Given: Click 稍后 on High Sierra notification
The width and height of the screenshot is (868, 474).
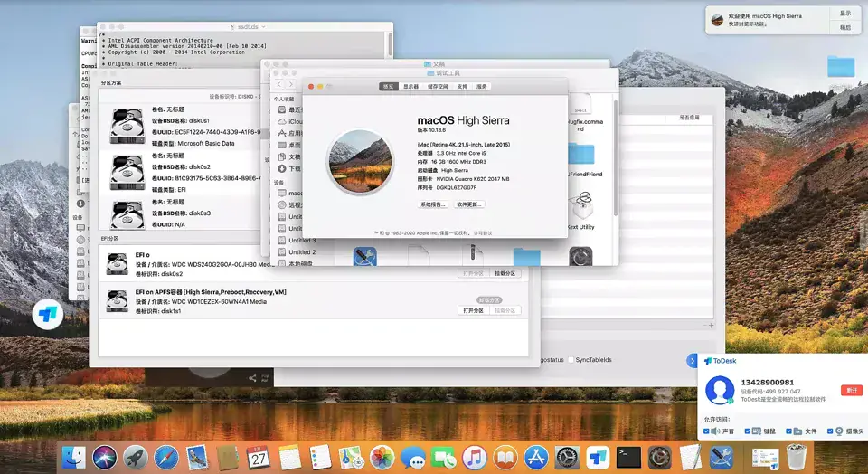Looking at the screenshot, I should (845, 27).
